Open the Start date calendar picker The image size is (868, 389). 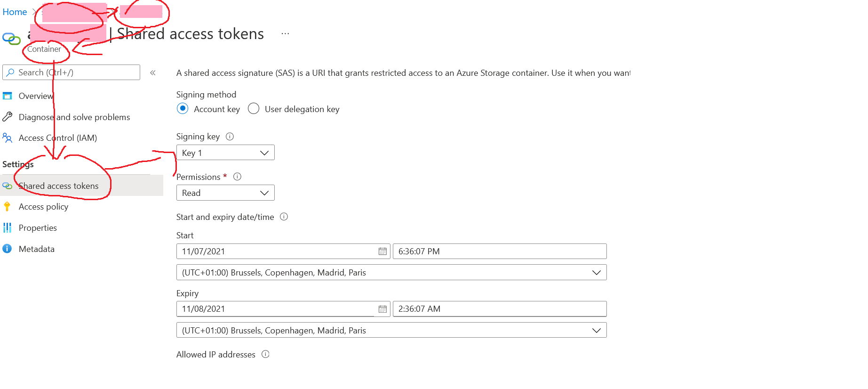(382, 251)
